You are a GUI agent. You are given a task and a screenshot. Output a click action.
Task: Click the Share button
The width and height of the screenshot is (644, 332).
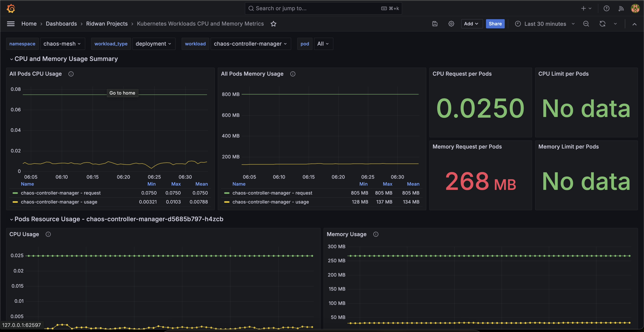(x=495, y=24)
